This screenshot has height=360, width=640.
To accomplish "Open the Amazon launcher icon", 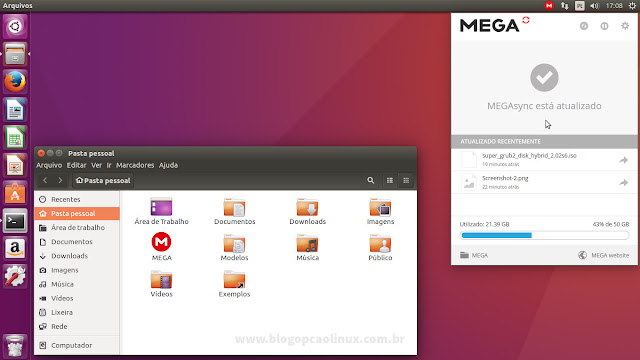I will pyautogui.click(x=15, y=248).
